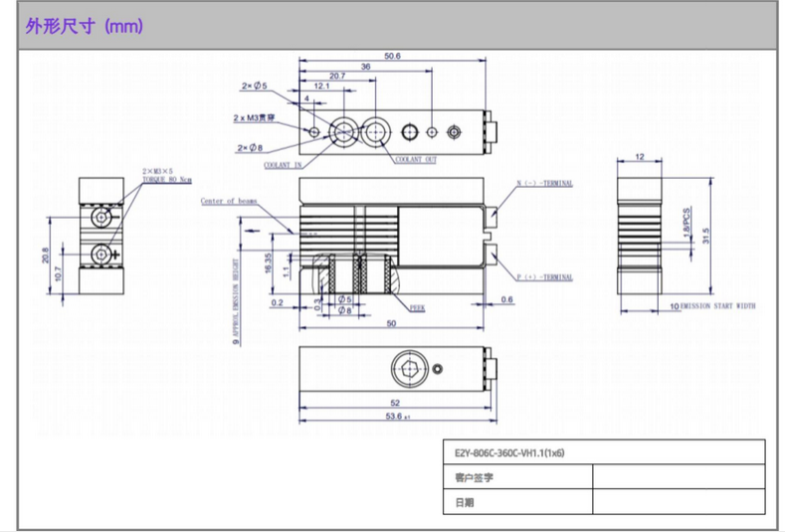
Task: Click the 日期 label cell
Action: pos(516,502)
